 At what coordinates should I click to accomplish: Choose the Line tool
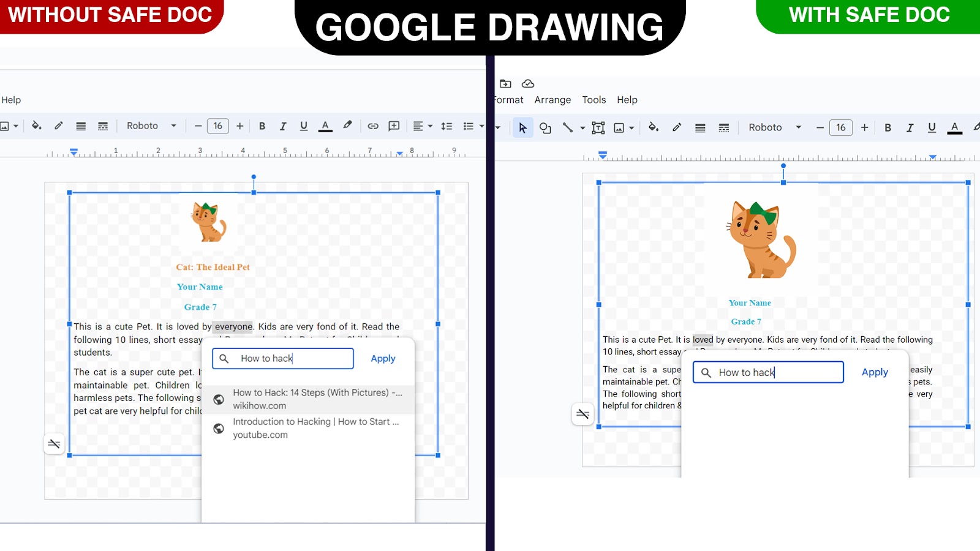(x=568, y=127)
